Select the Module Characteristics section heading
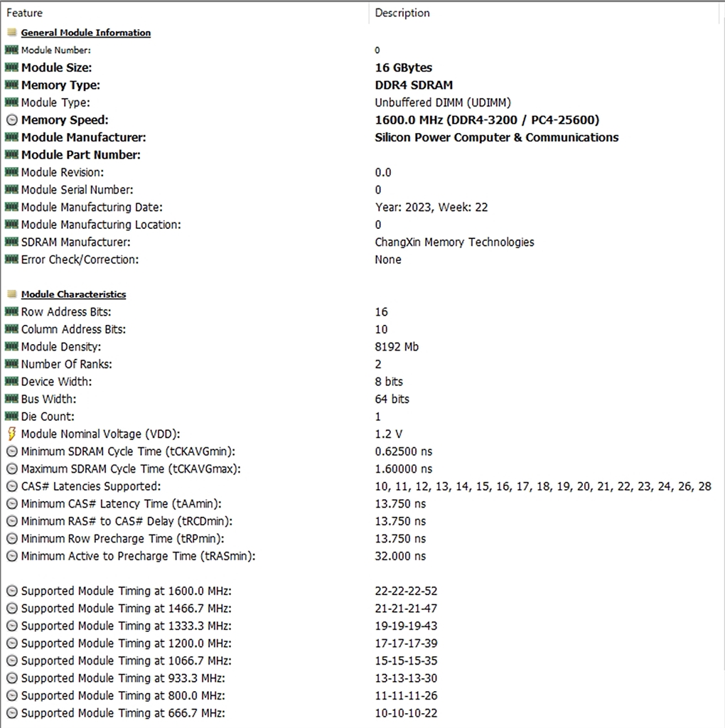The height and width of the screenshot is (728, 725). point(73,294)
